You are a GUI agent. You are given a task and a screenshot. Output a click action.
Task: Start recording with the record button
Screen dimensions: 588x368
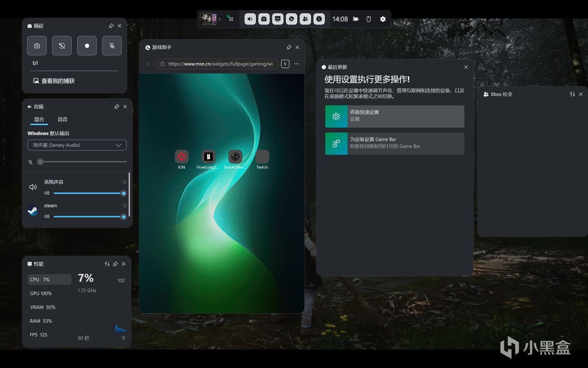[87, 46]
